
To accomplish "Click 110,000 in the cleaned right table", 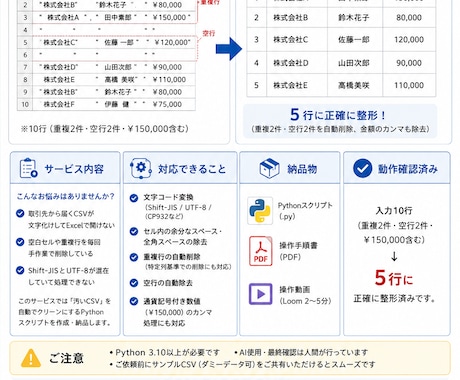I will 409,85.
